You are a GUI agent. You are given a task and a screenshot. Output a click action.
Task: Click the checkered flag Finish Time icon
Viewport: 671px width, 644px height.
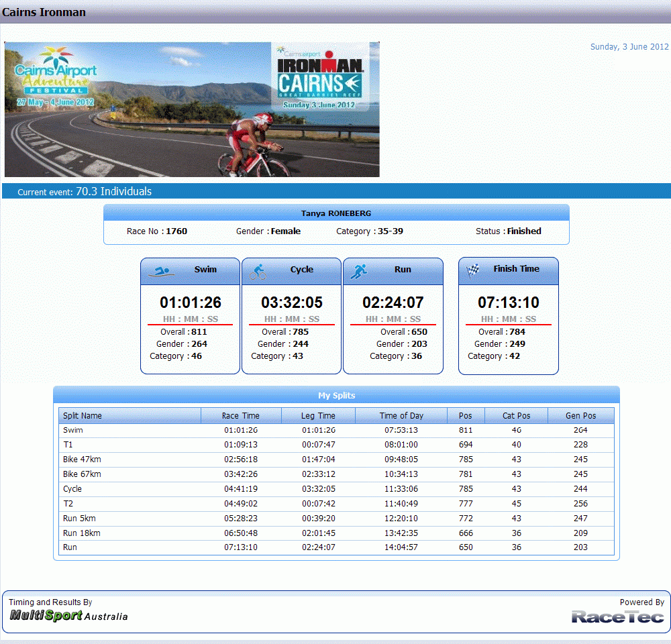click(x=473, y=271)
